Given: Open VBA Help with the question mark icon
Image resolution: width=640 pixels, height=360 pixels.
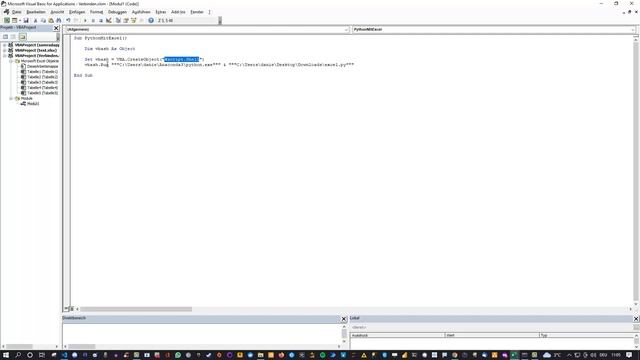Looking at the screenshot, I should coord(151,20).
